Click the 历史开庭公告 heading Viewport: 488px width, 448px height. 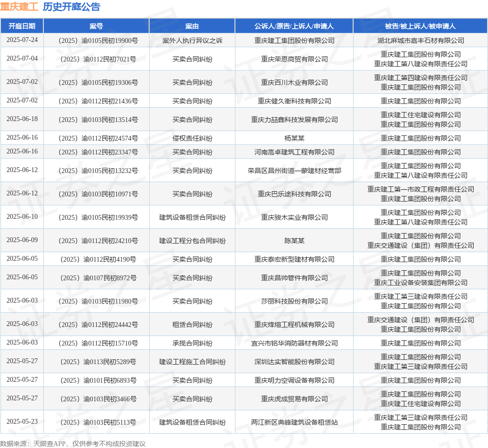(x=71, y=7)
